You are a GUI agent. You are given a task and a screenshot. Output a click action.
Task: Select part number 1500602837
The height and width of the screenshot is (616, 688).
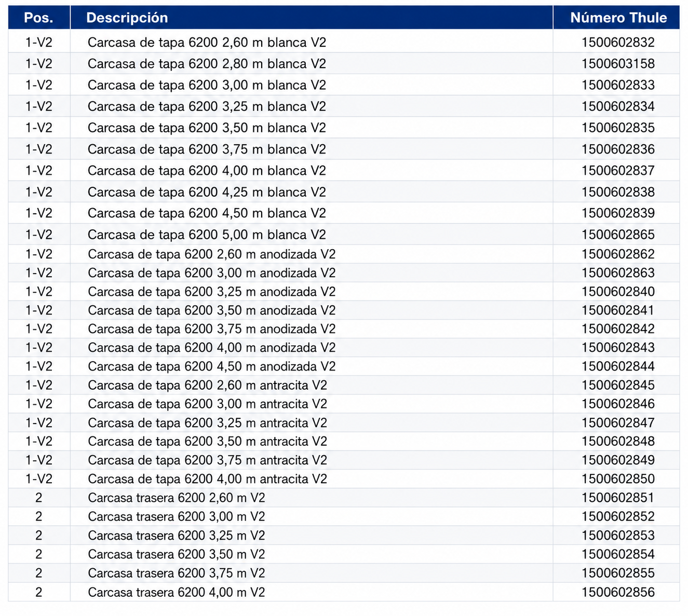pyautogui.click(x=618, y=171)
